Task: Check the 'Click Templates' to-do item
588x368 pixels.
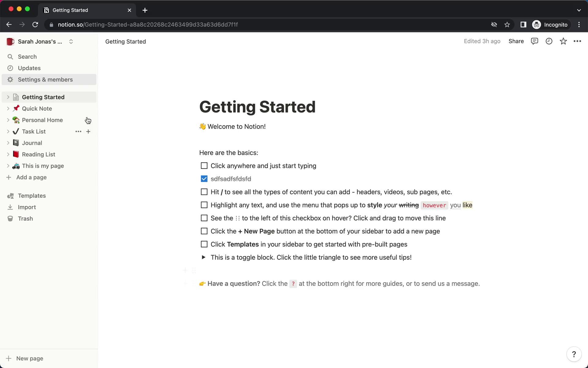Action: point(204,244)
